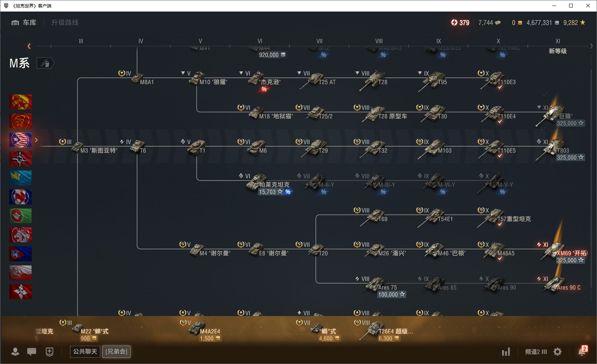Open the settings gear icon
597x364 pixels.
pyautogui.click(x=558, y=352)
